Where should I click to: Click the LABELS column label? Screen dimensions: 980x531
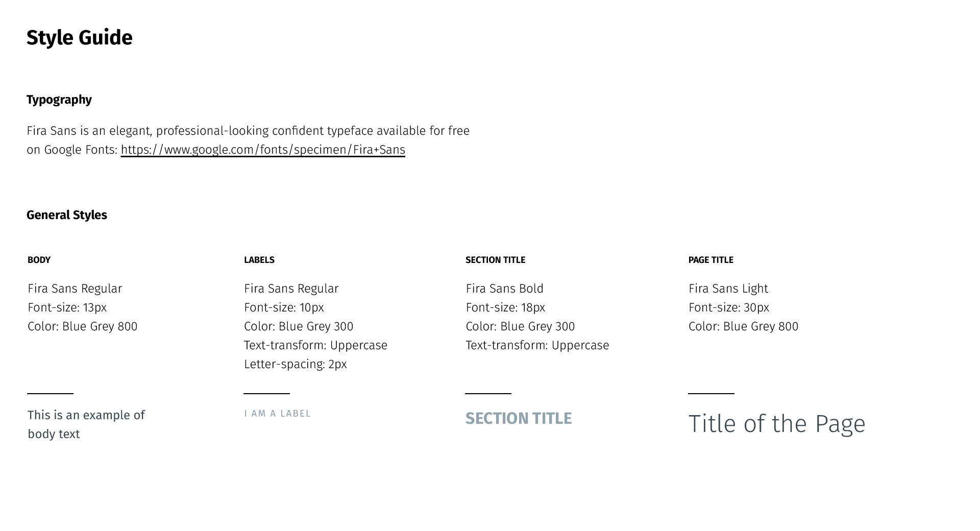tap(259, 260)
